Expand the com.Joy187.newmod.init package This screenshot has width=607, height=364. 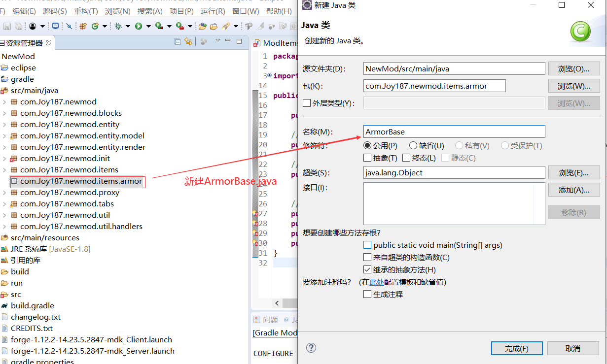[4, 159]
